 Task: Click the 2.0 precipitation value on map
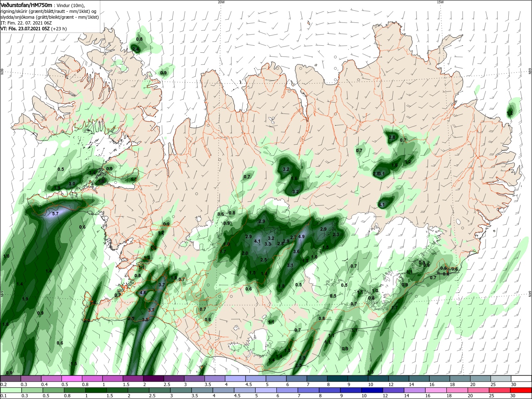coord(245,253)
